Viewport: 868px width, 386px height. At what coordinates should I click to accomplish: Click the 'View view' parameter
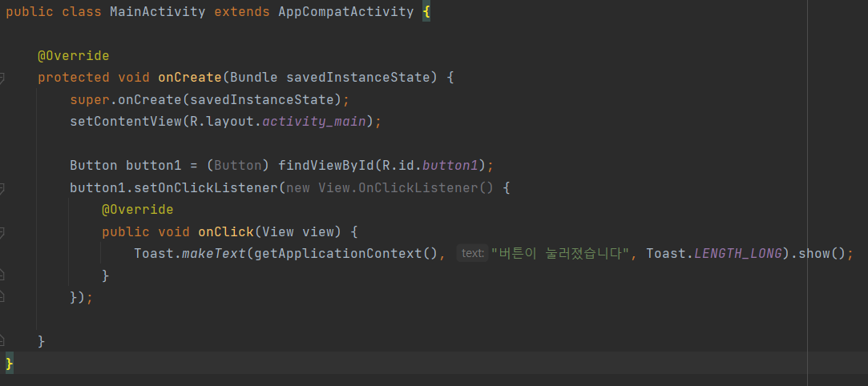[298, 231]
